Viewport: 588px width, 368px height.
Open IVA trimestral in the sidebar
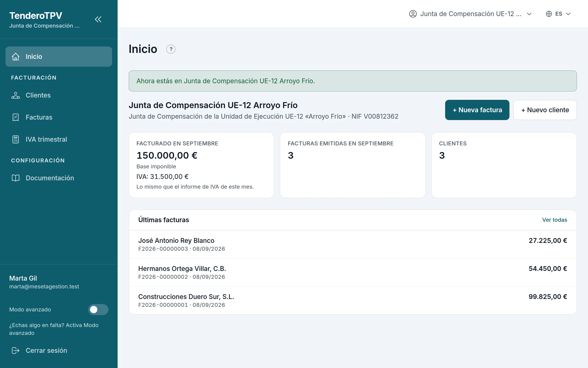pyautogui.click(x=59, y=139)
